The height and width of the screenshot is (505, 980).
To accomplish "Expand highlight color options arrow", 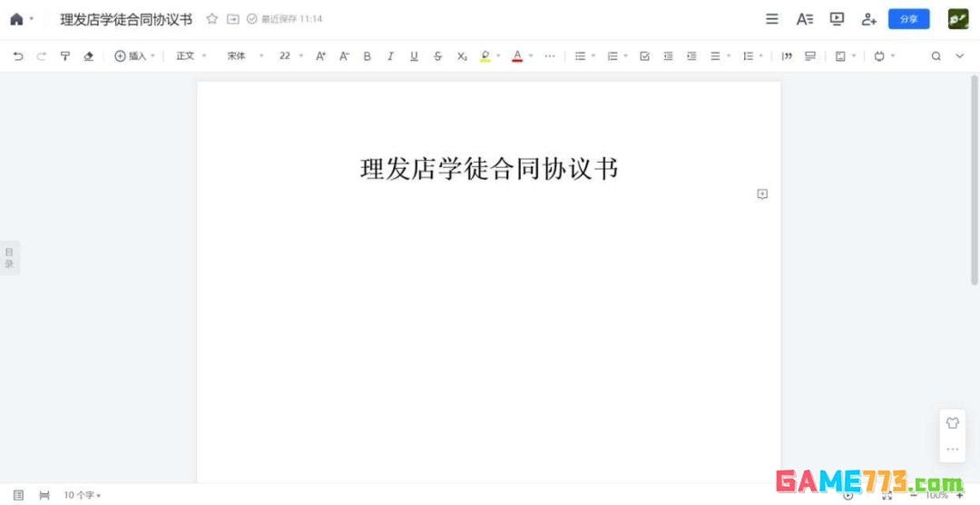I will tap(499, 56).
